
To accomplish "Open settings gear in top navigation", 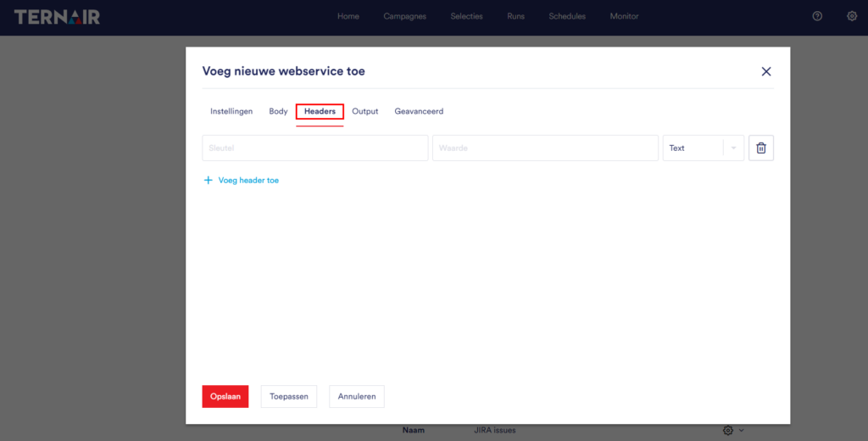I will 852,16.
